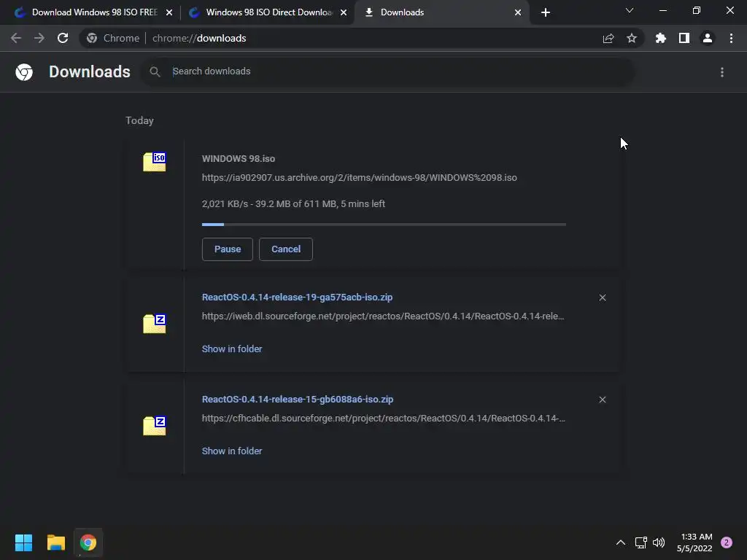Screen dimensions: 747x560
Task: Show ReactOS release-15 in folder
Action: (232, 451)
